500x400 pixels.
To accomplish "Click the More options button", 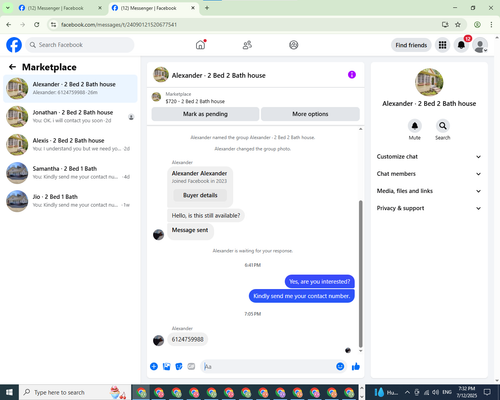I will pos(310,114).
